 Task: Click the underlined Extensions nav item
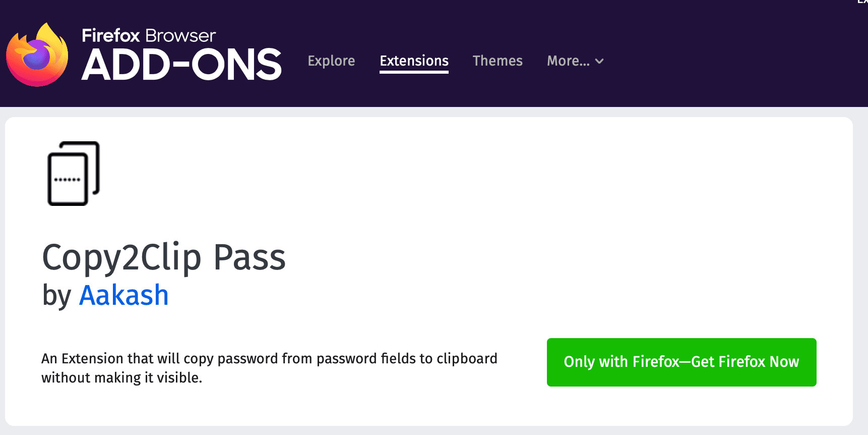coord(414,61)
